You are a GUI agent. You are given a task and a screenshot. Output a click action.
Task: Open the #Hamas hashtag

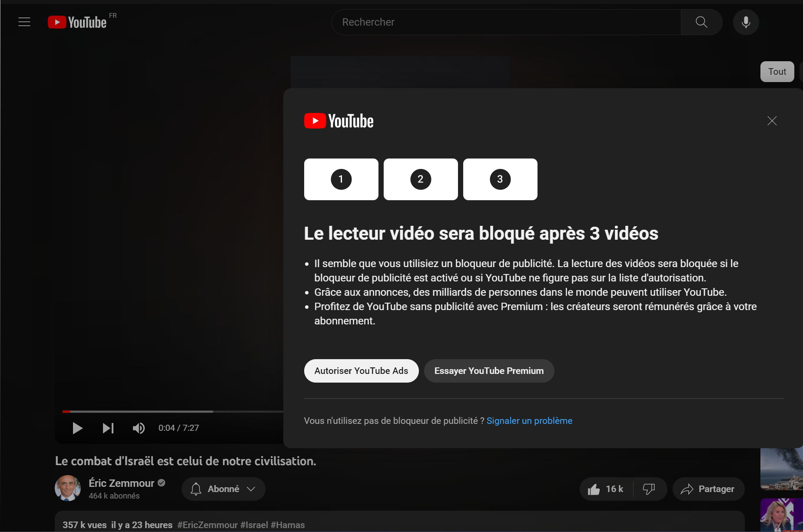[288, 525]
